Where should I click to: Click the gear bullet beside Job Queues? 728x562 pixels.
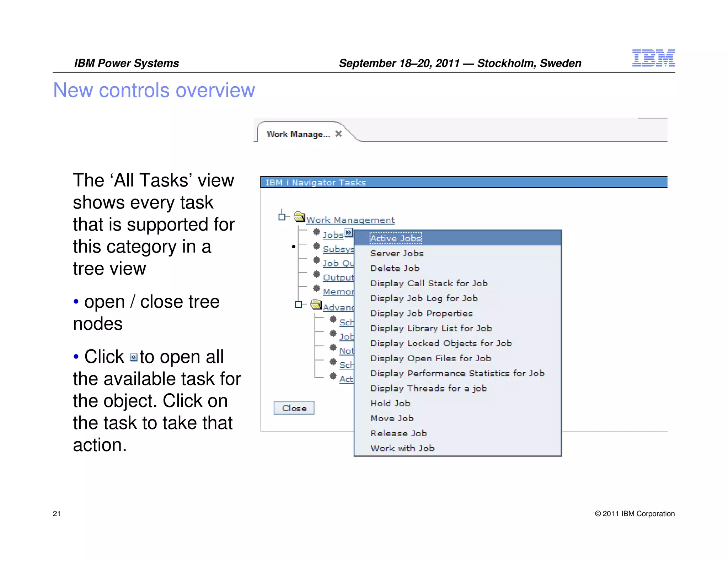[316, 260]
